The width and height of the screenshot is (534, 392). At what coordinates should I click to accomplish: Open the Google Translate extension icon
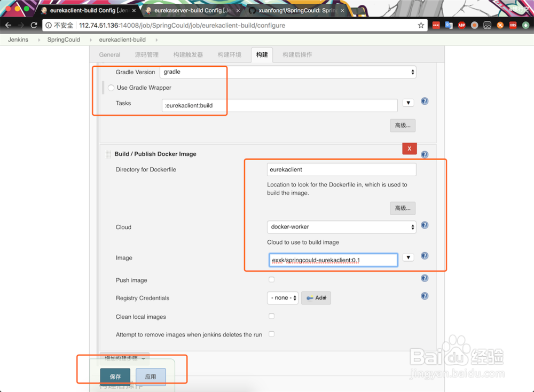(x=449, y=25)
